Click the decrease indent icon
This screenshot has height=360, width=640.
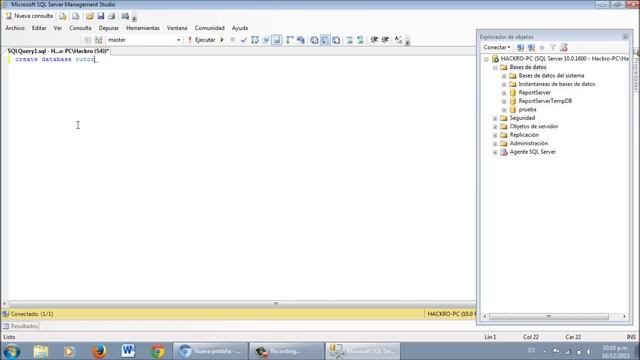374,40
